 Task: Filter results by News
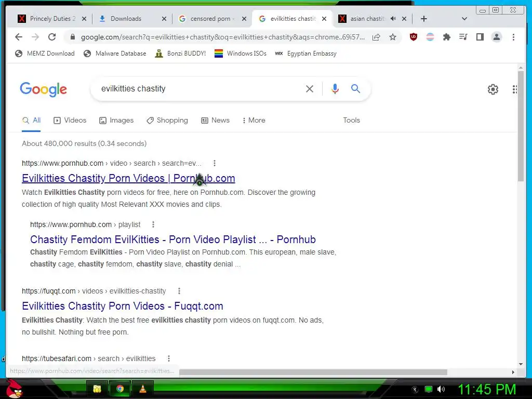216,121
